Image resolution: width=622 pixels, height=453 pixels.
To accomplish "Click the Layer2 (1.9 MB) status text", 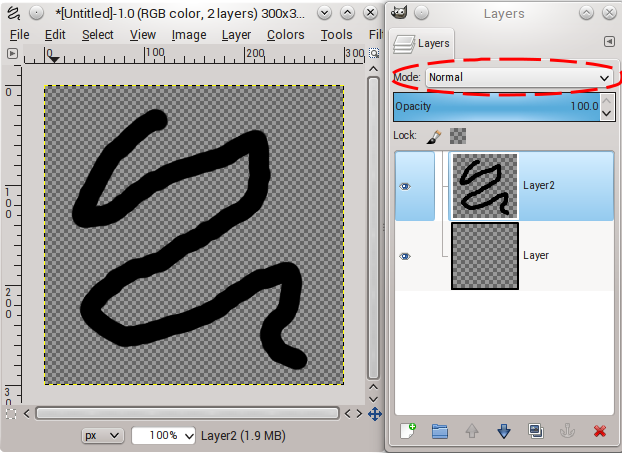I will pos(243,436).
